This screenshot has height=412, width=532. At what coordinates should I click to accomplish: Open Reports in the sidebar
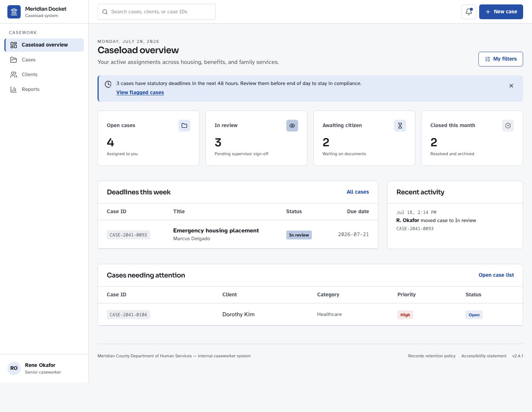[44, 89]
